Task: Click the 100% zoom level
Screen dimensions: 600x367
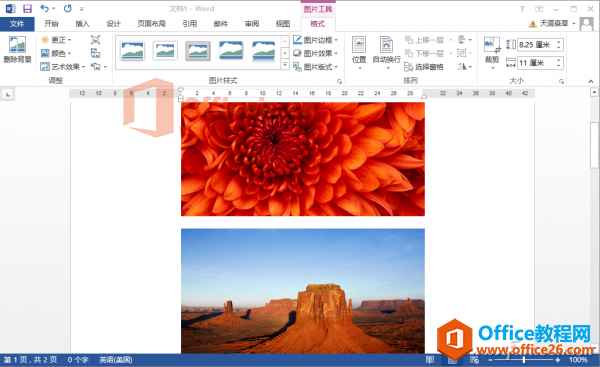Action: pos(578,360)
